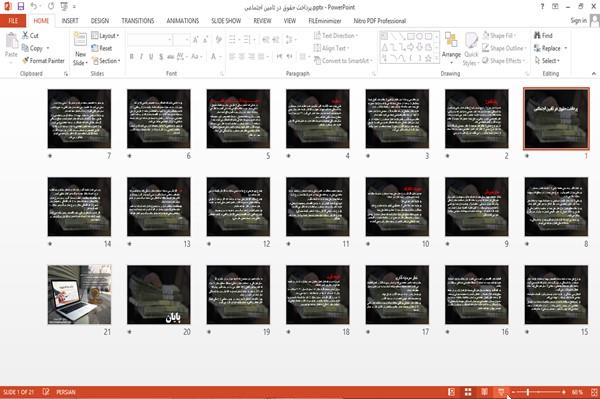Switch to the INSERT tab

coord(70,21)
